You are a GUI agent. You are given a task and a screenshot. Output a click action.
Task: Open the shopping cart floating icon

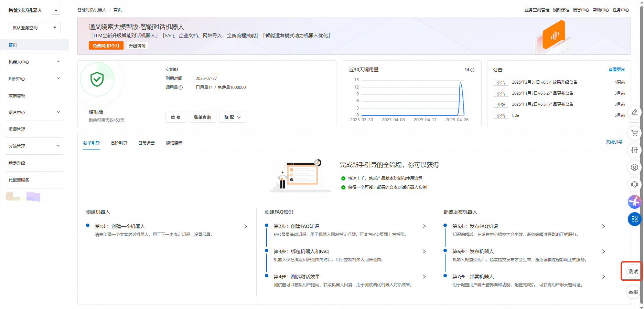pyautogui.click(x=634, y=133)
